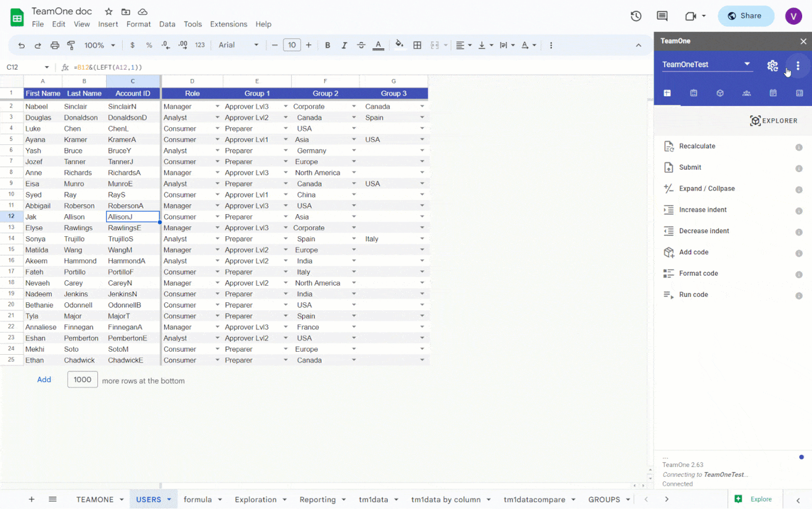Click Expand / Collpase in TeamOne panel
Image resolution: width=812 pixels, height=509 pixels.
(x=707, y=189)
